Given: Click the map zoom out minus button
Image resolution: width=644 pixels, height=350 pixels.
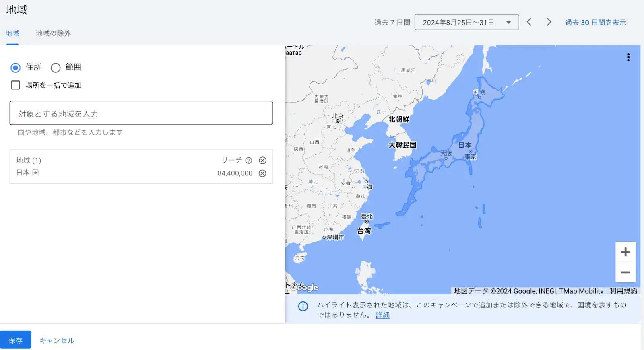Looking at the screenshot, I should coord(625,272).
